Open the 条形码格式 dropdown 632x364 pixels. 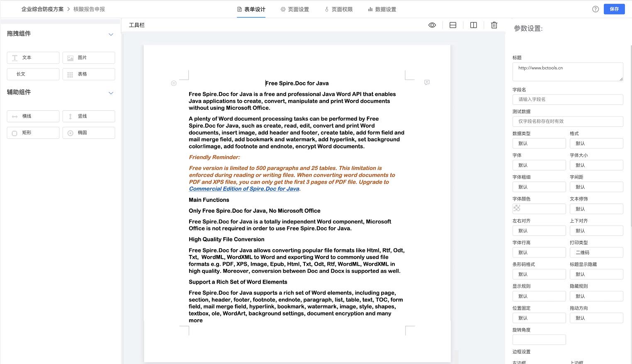[x=539, y=274]
